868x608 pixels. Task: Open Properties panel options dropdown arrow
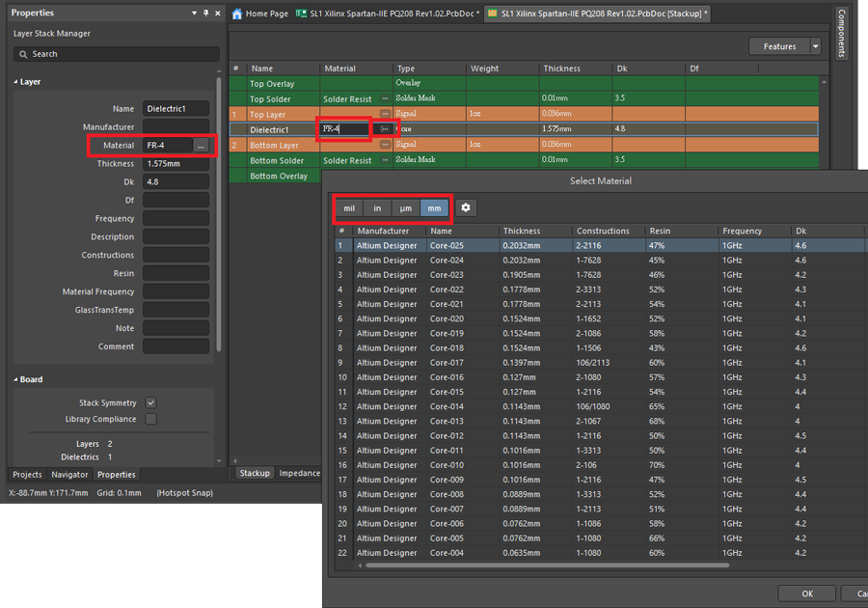194,14
